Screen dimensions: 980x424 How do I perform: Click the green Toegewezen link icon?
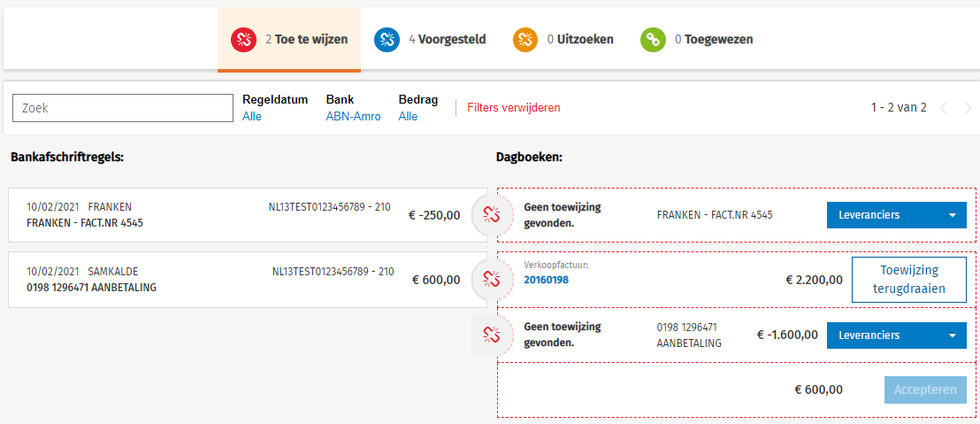[x=653, y=39]
